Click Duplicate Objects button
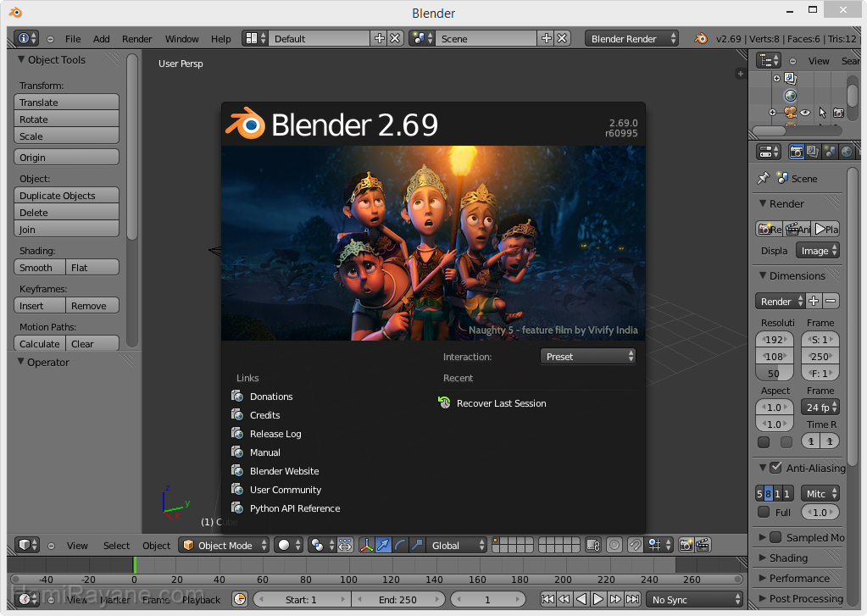The height and width of the screenshot is (616, 867). click(66, 195)
